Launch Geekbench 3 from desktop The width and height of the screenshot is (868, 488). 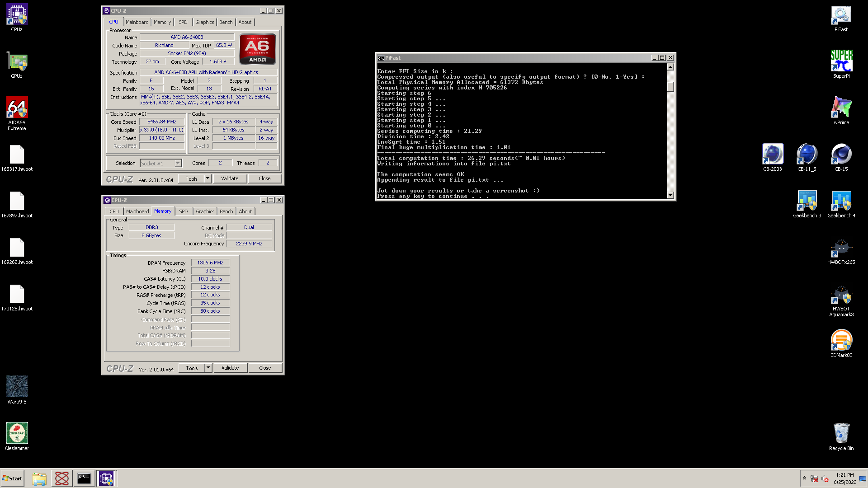point(807,204)
